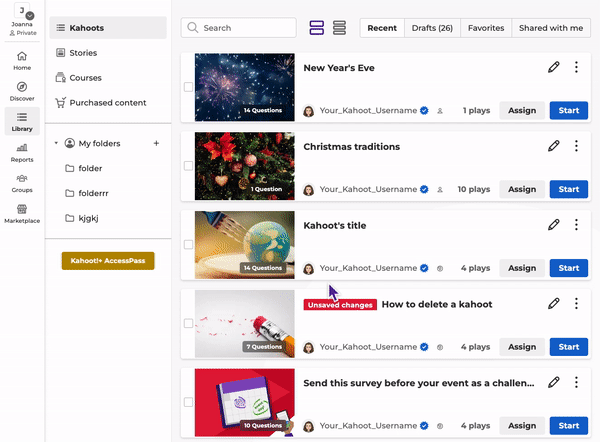Click the folder icon next to kjgkj
600x442 pixels.
click(x=70, y=218)
